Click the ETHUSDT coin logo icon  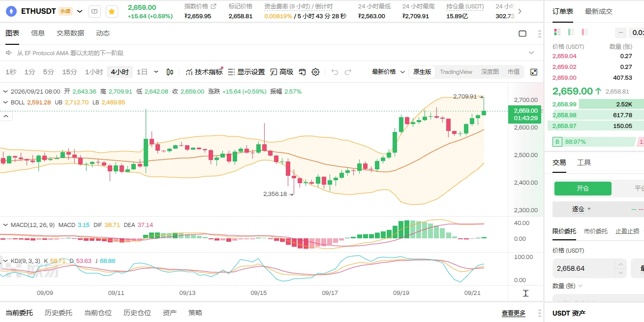click(10, 11)
